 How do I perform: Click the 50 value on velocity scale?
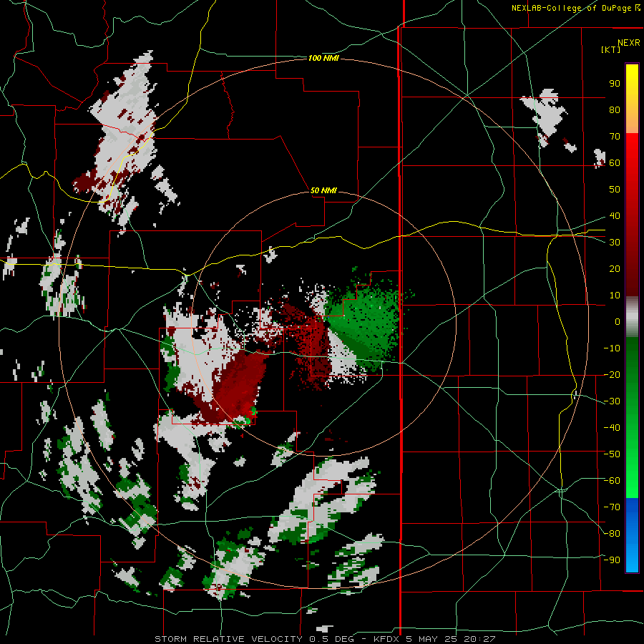pyautogui.click(x=615, y=190)
